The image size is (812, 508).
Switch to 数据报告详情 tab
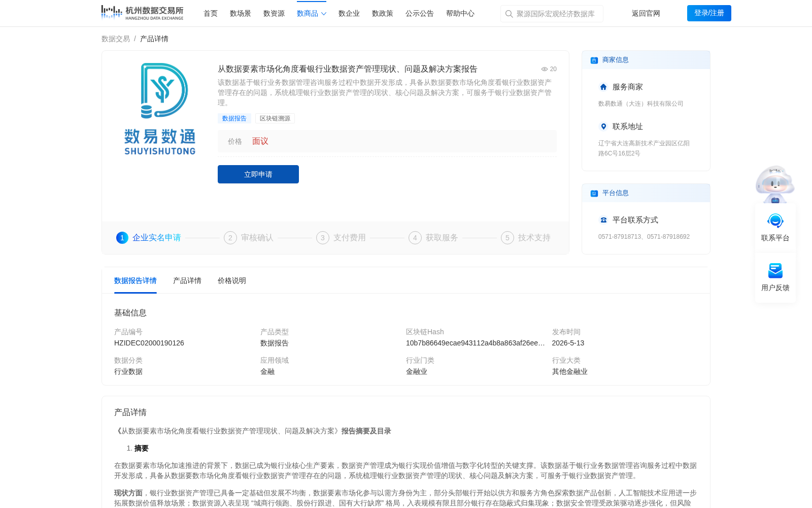point(136,280)
